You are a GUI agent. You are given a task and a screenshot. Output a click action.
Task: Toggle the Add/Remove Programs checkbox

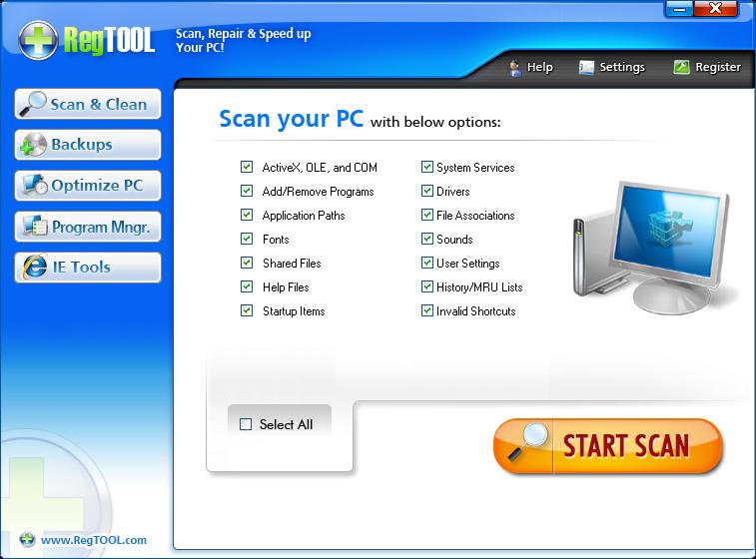(x=247, y=191)
